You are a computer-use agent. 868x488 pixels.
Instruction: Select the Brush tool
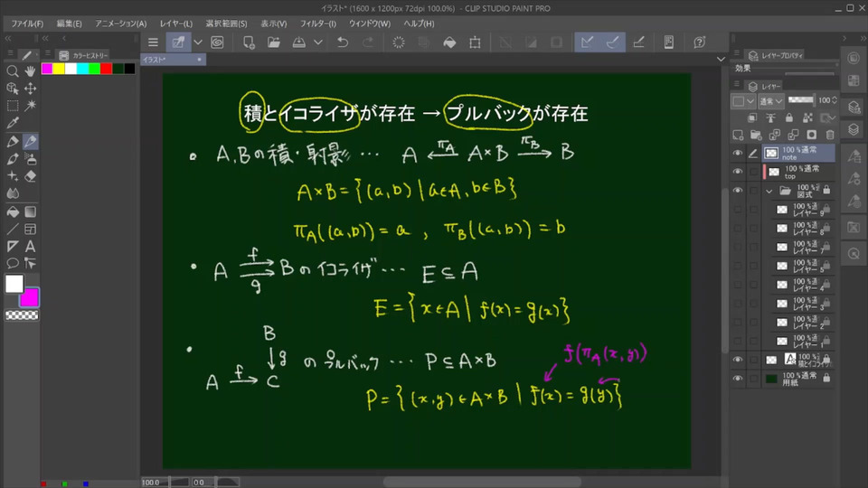pyautogui.click(x=12, y=159)
